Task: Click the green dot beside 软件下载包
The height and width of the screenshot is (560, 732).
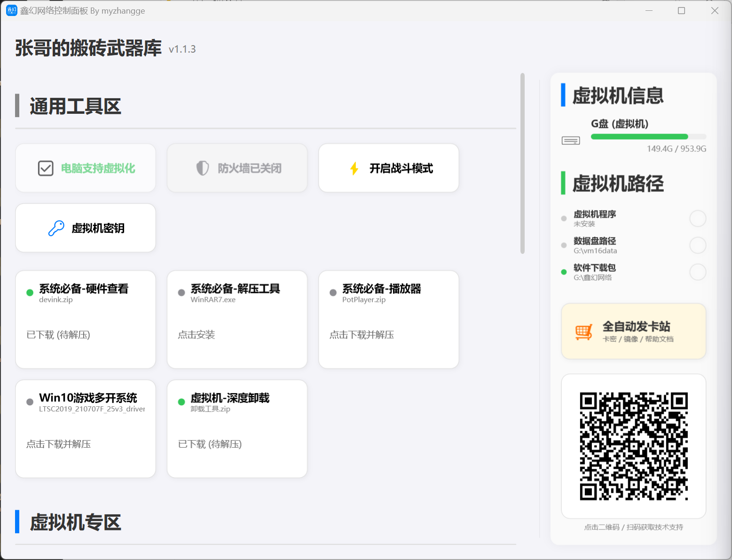Action: tap(564, 272)
